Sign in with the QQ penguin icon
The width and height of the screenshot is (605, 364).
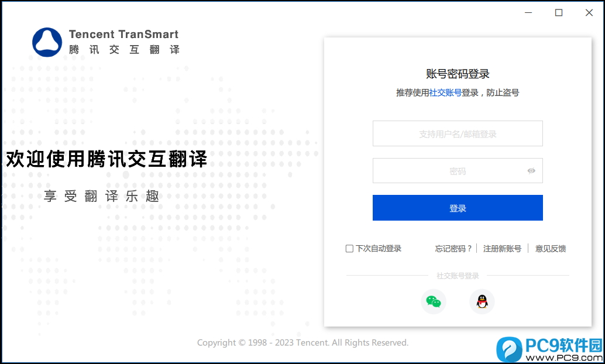coord(482,301)
